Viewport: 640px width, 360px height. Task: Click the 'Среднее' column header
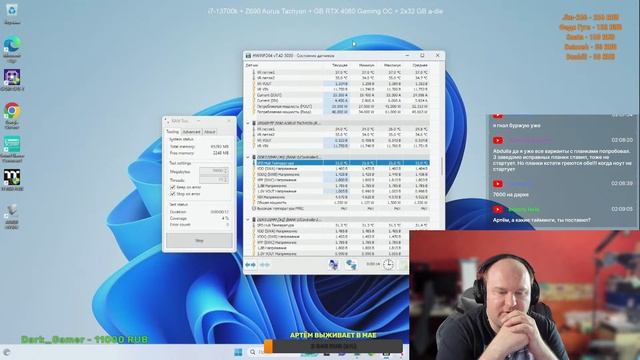[x=420, y=65]
